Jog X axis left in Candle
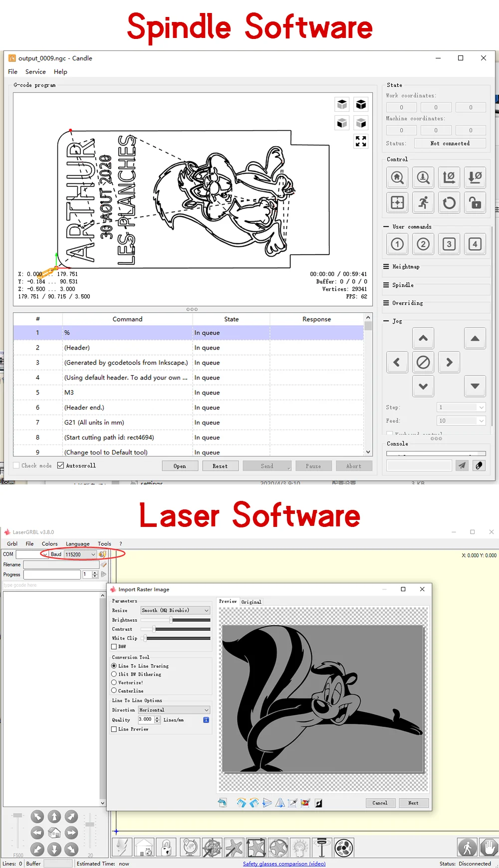 point(397,362)
